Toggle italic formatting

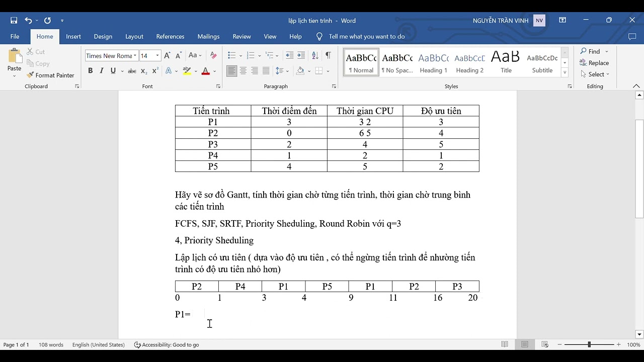(x=101, y=71)
